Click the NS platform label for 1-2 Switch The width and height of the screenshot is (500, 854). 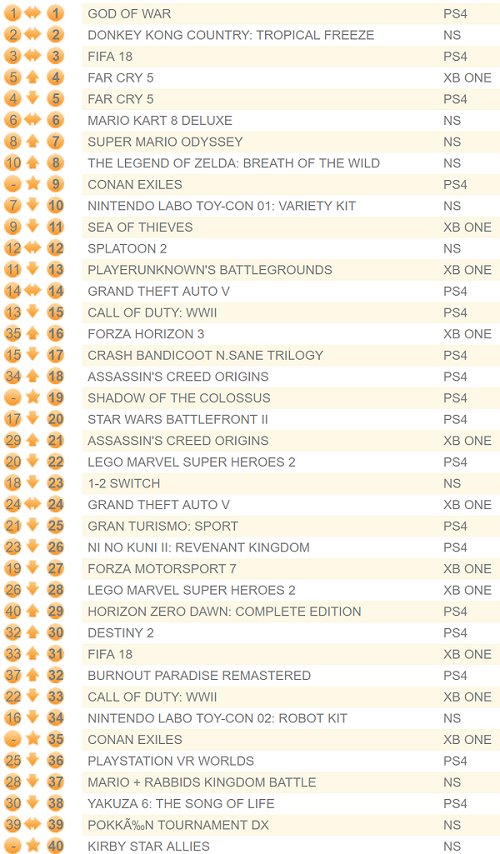tap(452, 484)
